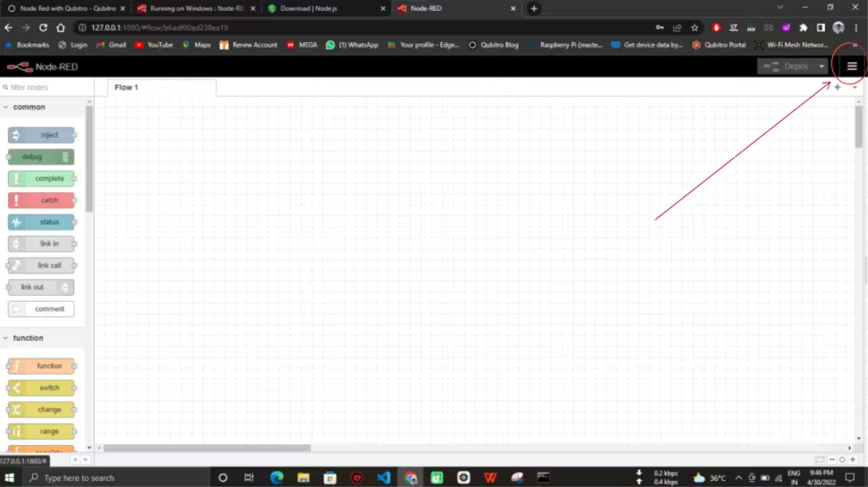868x487 pixels.
Task: Reload the browser page
Action: (x=43, y=28)
